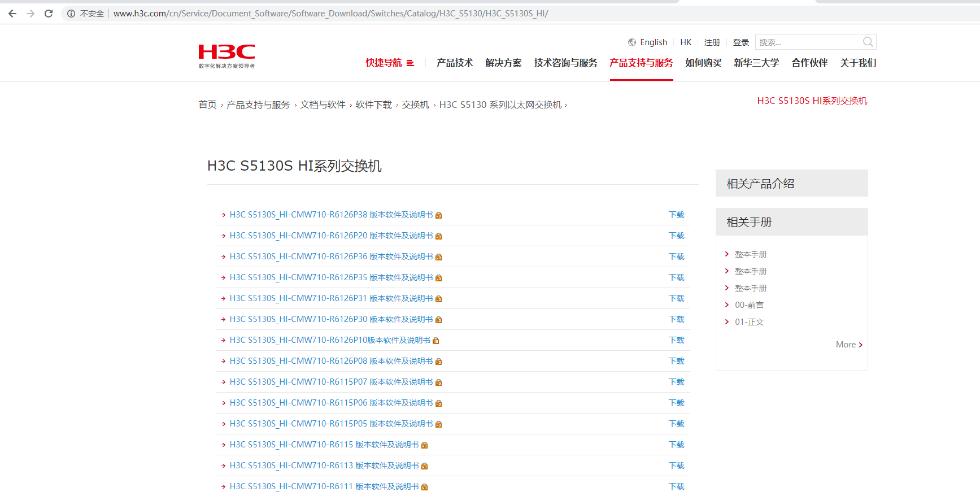
Task: Open 产品技术 menu
Action: 455,63
